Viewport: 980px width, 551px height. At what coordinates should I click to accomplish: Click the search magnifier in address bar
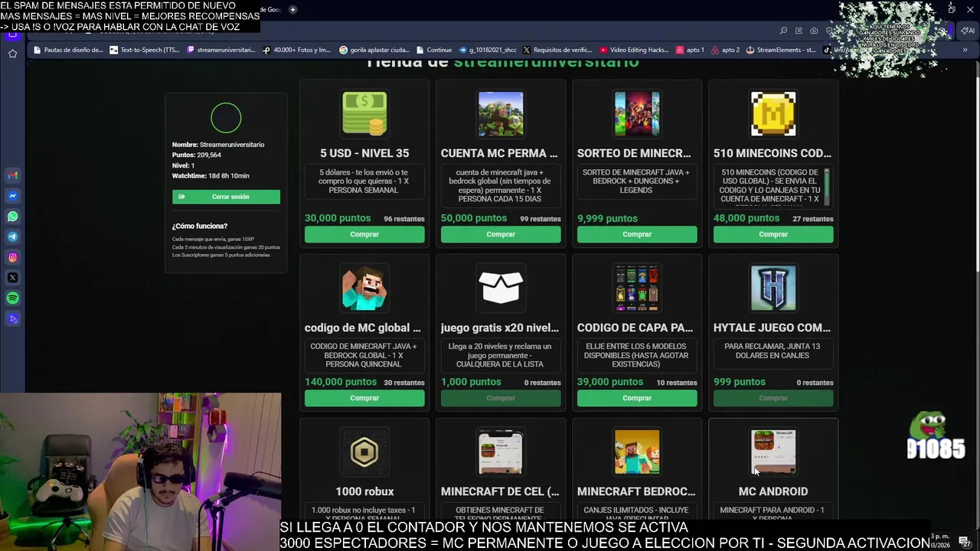pyautogui.click(x=783, y=31)
